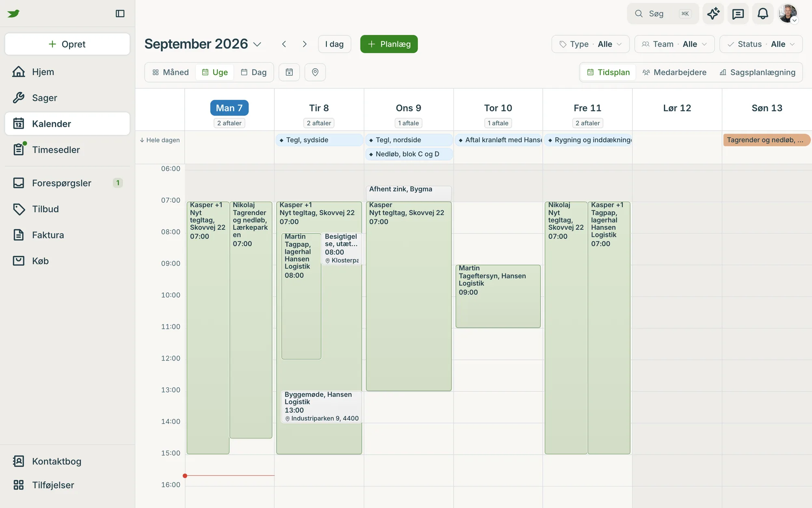Select the Tidsplan tab

point(608,72)
